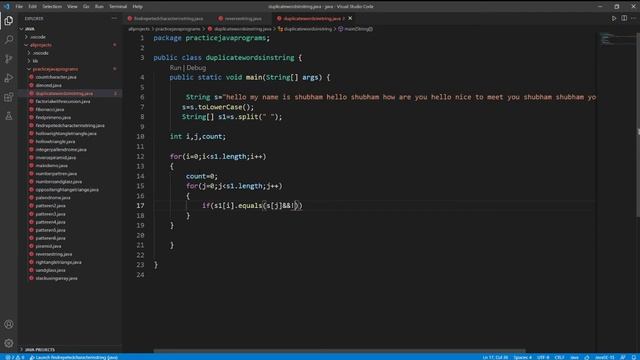Click Debug code lens above main
640x360 pixels.
[196, 68]
